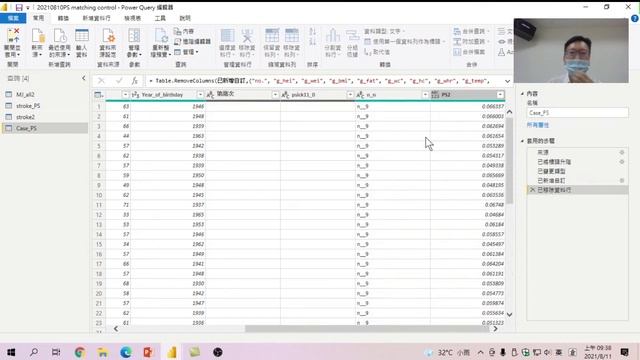Click the Choose Columns icon

coord(227,42)
